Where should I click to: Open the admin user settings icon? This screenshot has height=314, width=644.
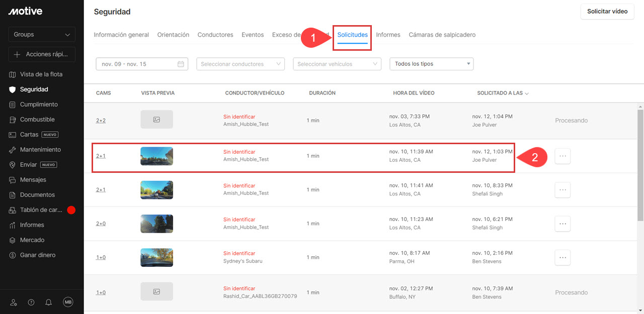(14, 302)
